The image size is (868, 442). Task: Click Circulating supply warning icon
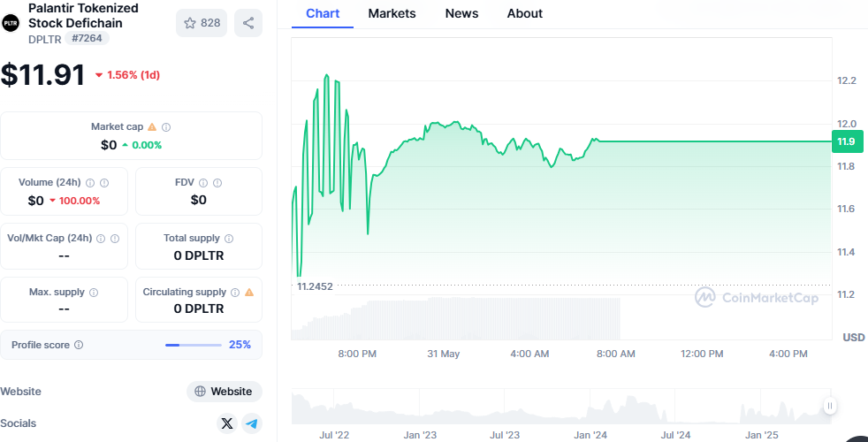click(x=249, y=292)
